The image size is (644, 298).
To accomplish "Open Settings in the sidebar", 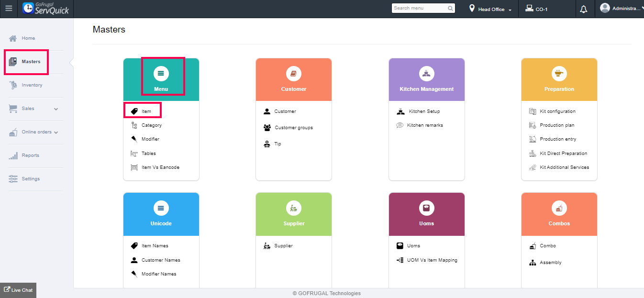I will 31,179.
